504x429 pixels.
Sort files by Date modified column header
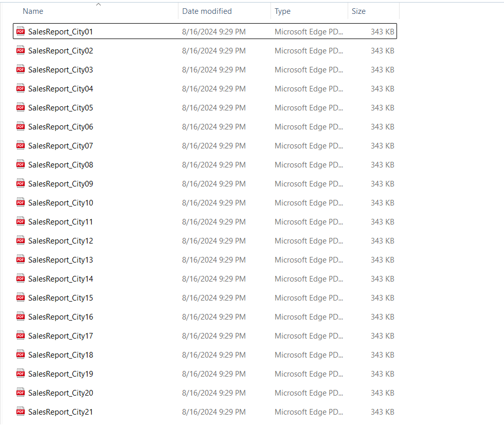[x=207, y=11]
